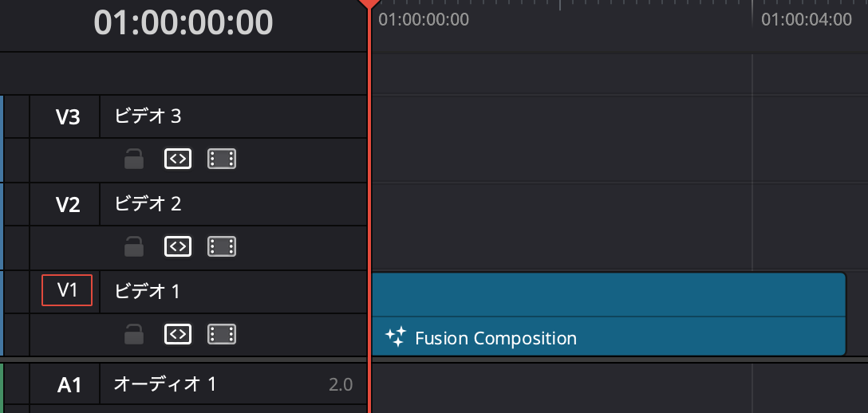Click the red playhead handle
Viewport: 868px width, 413px height.
[x=369, y=4]
